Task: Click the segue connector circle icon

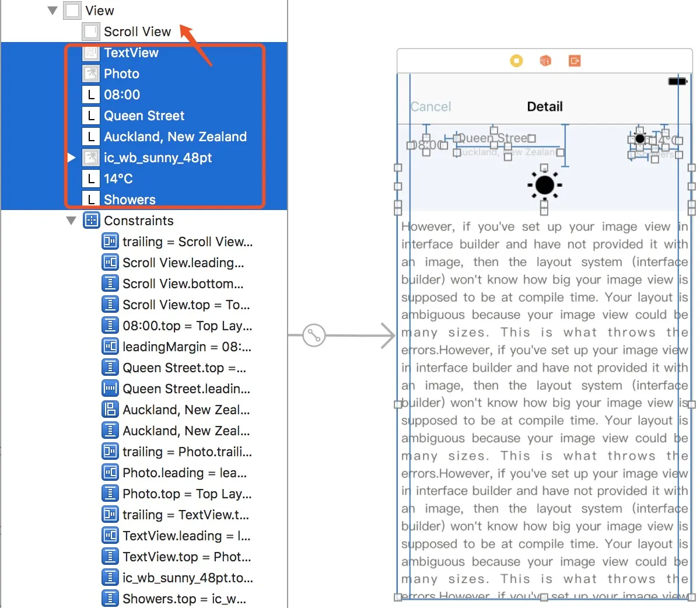Action: [x=314, y=336]
